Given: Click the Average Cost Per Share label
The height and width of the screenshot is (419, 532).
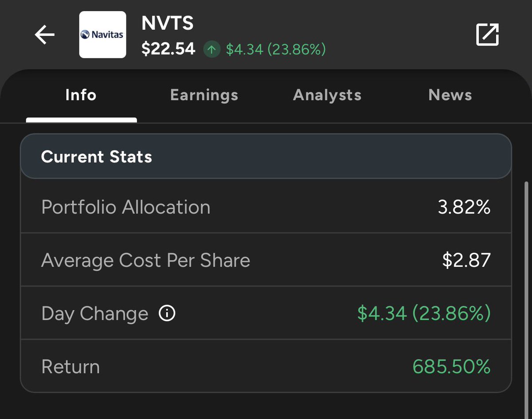Looking at the screenshot, I should [x=146, y=260].
